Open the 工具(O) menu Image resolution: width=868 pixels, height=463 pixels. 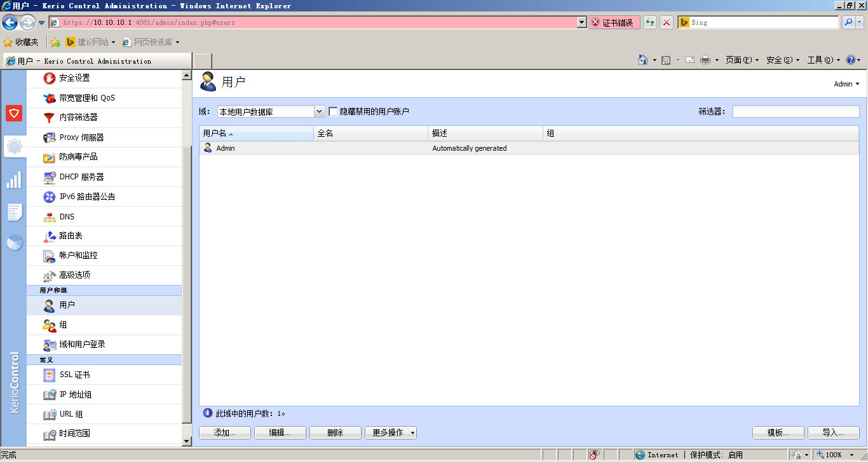[x=824, y=60]
